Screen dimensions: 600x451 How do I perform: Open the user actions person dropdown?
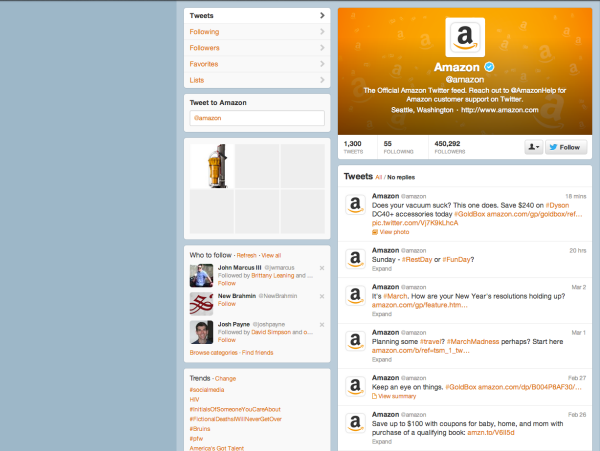click(x=533, y=147)
